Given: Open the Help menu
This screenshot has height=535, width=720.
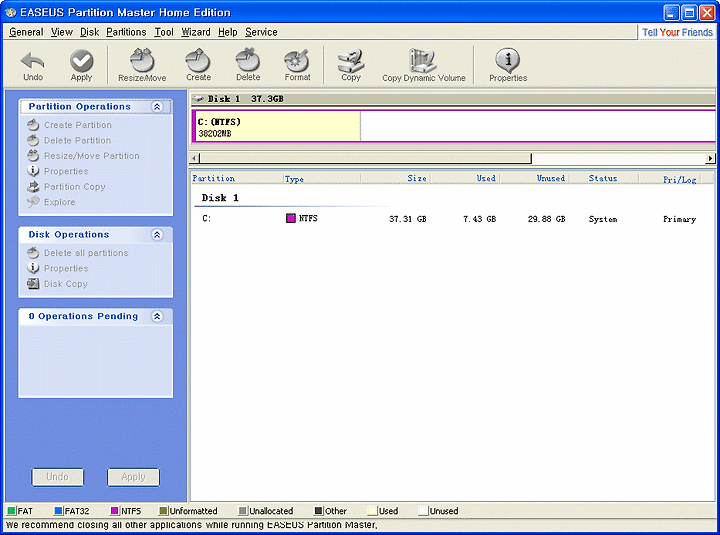Looking at the screenshot, I should [x=228, y=32].
